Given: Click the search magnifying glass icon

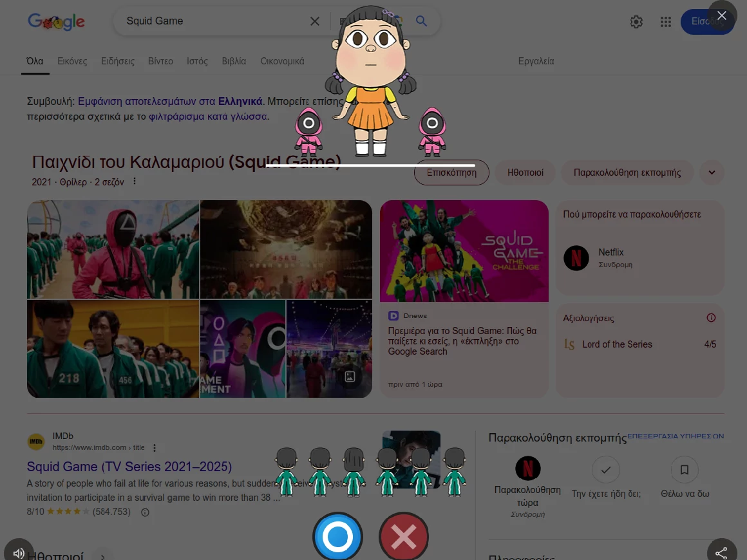Looking at the screenshot, I should [x=422, y=21].
